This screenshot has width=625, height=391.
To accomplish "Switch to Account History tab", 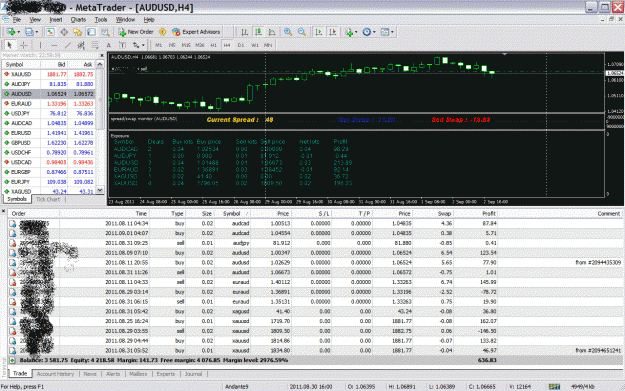I will point(55,374).
